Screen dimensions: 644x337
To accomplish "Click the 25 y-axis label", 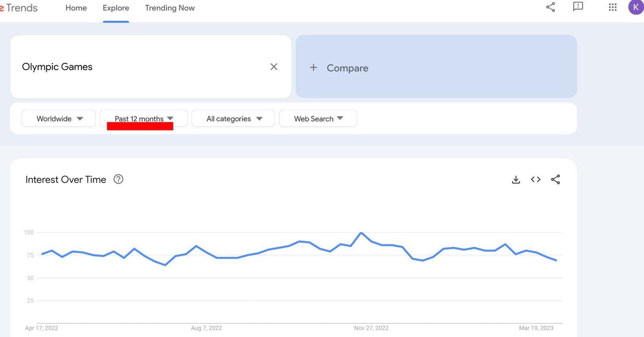I will click(30, 301).
